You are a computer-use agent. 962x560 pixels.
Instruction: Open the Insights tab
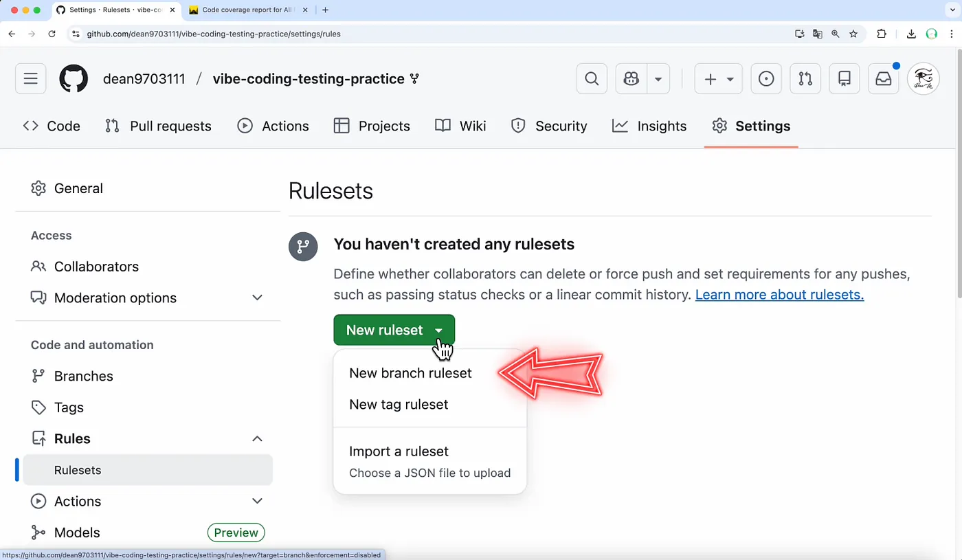649,126
